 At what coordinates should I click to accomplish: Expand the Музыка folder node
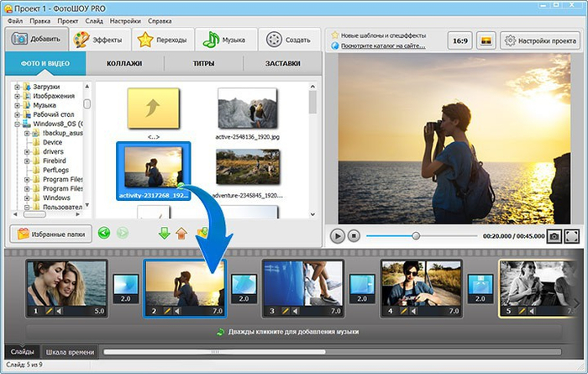(18, 105)
